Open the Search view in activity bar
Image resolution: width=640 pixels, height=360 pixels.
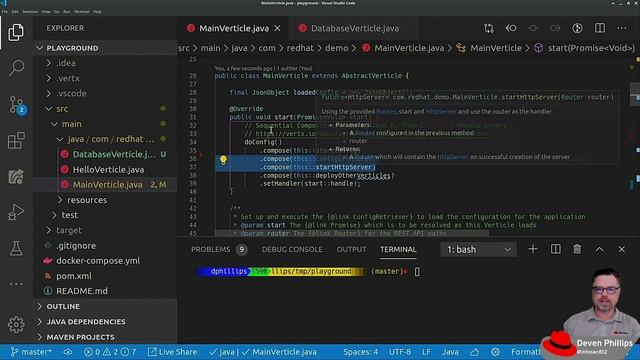[16, 68]
